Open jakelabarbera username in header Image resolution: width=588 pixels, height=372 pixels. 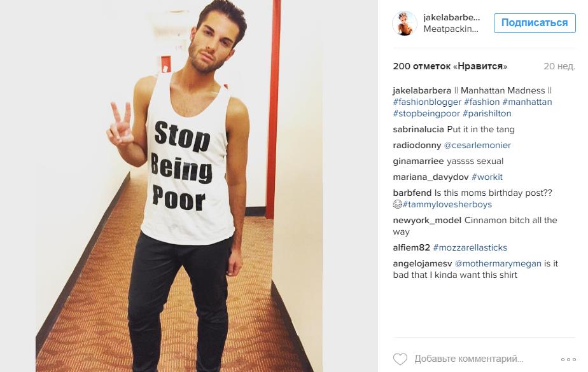452,18
